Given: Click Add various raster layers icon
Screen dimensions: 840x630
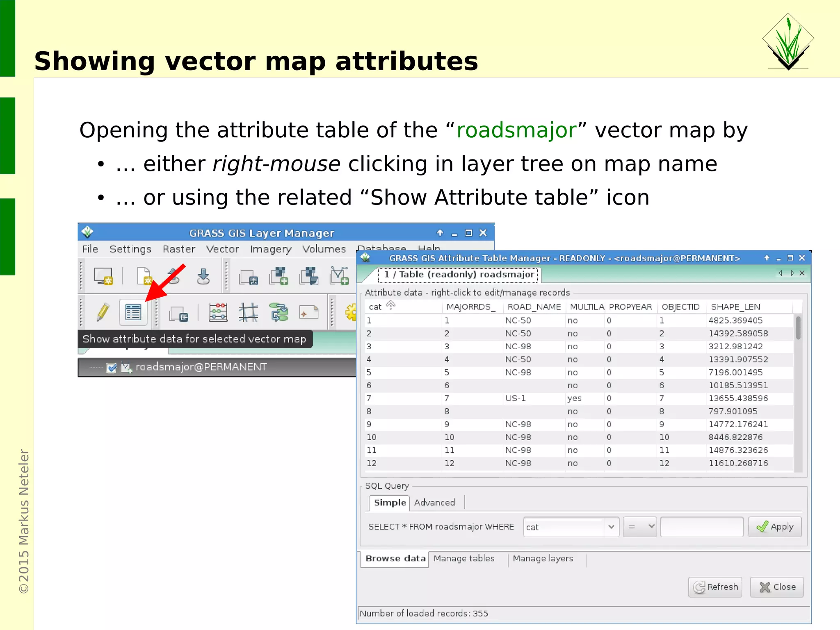Looking at the screenshot, I should [309, 276].
